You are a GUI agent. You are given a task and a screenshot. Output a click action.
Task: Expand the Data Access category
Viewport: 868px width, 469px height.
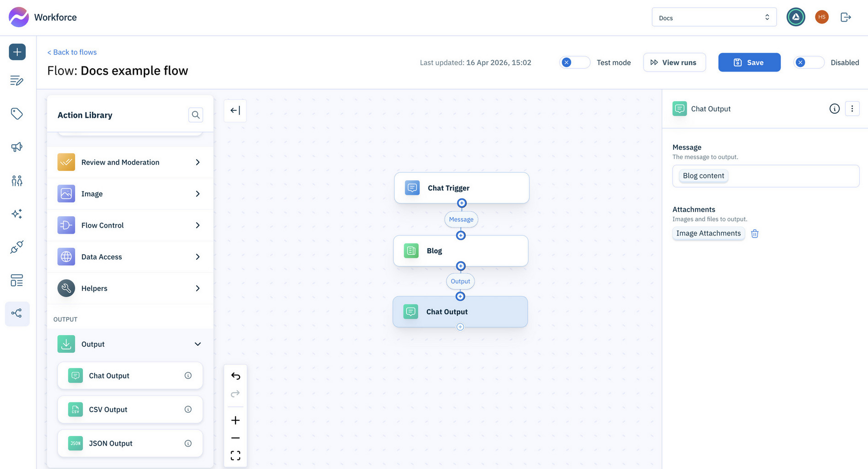coord(130,256)
